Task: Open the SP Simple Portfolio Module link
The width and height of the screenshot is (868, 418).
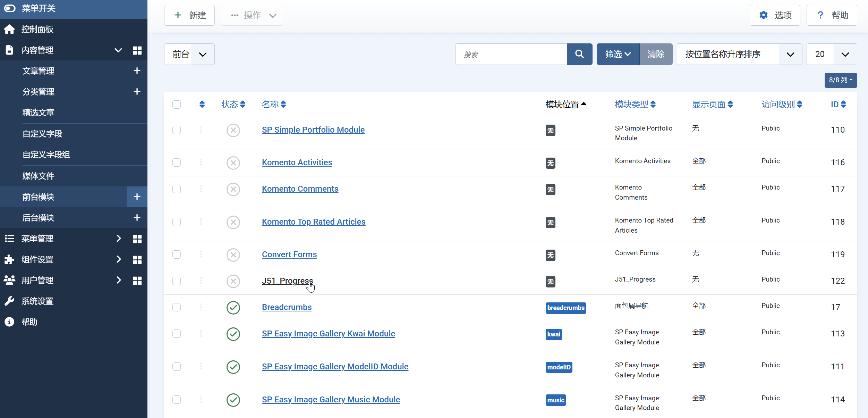Action: pos(313,130)
